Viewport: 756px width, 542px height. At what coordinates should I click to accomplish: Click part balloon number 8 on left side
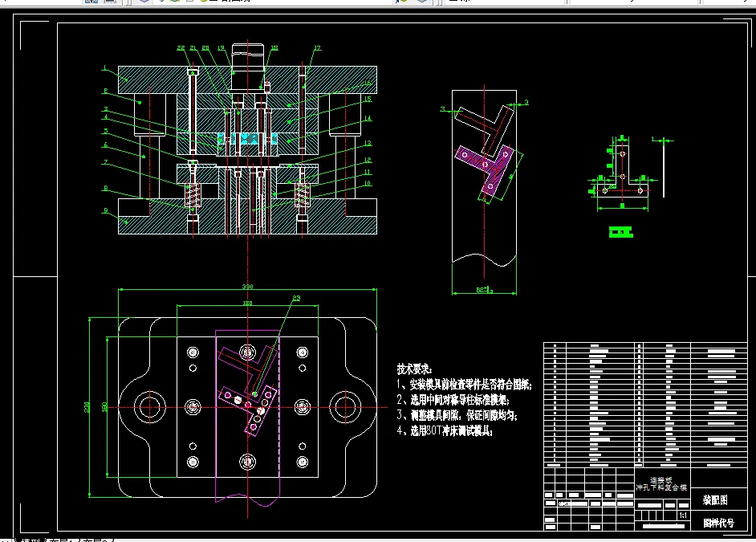point(106,188)
